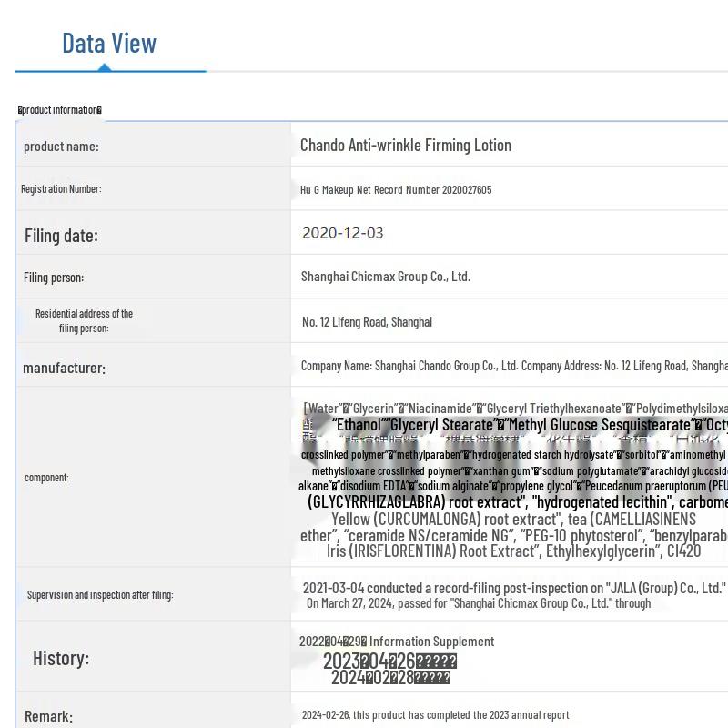Select product name 'Chando Anti-wrinkle Firming Lotion'
The width and height of the screenshot is (728, 728).
(x=406, y=146)
